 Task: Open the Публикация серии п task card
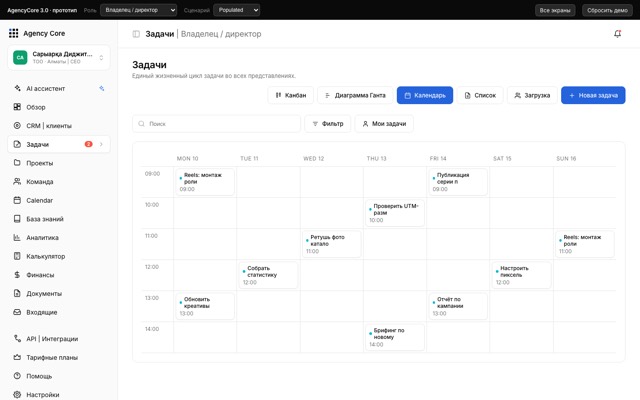point(458,182)
